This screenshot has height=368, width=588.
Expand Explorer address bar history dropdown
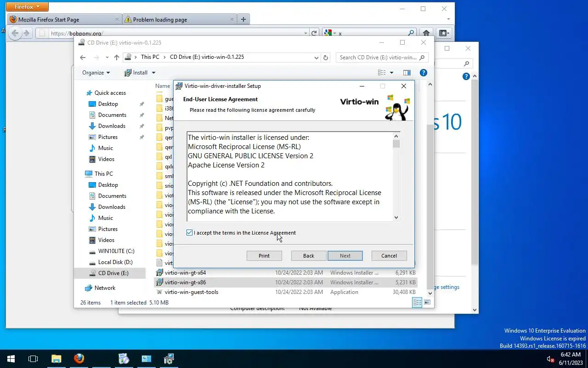(x=316, y=57)
